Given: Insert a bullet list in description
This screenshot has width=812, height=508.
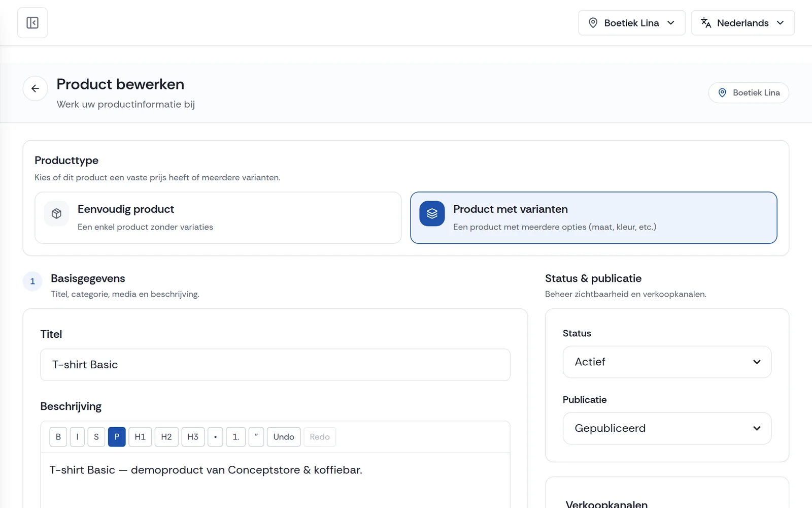Looking at the screenshot, I should (215, 437).
